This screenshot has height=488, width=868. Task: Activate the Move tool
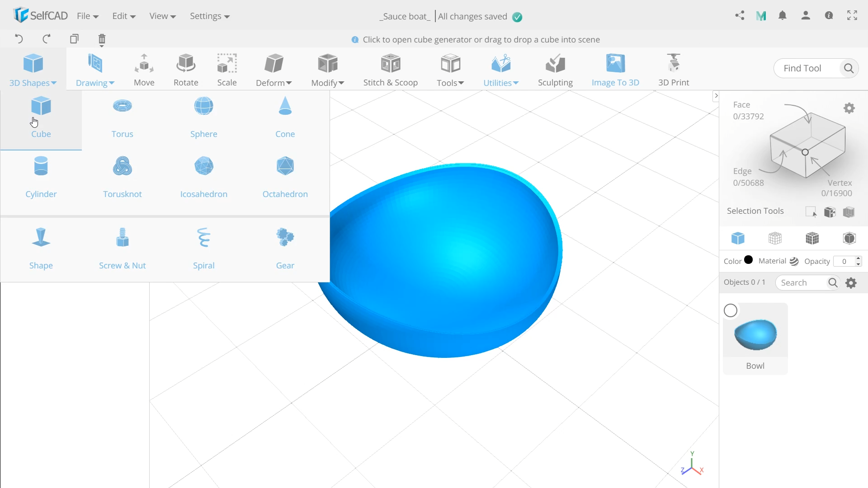coord(144,70)
